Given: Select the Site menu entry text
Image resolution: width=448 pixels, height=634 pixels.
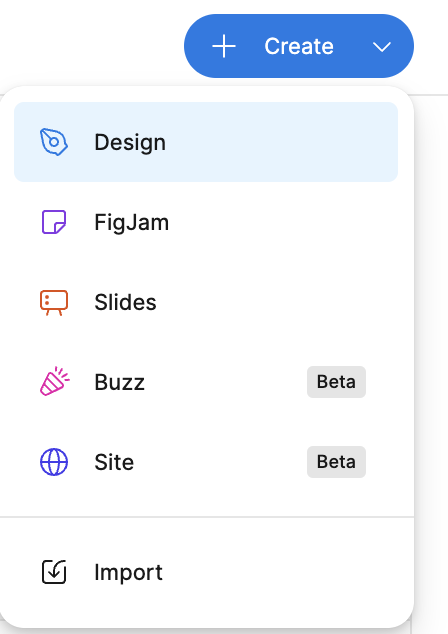Looking at the screenshot, I should (x=114, y=462).
